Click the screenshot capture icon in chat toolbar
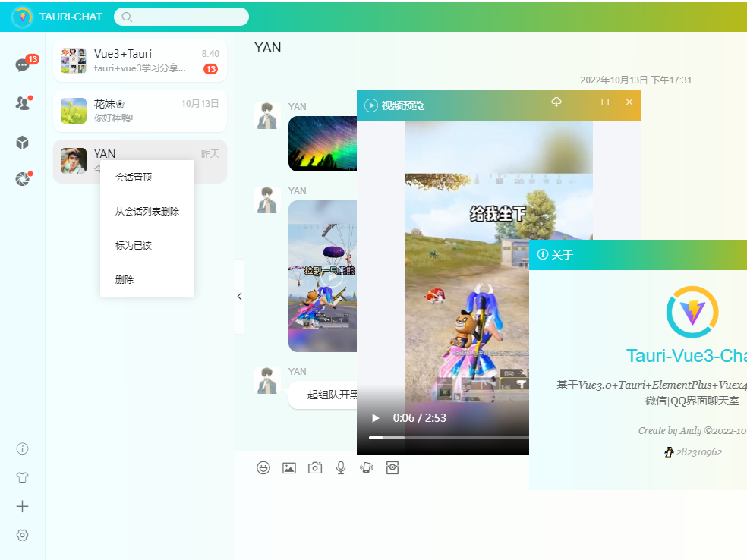Image resolution: width=747 pixels, height=560 pixels. [392, 468]
